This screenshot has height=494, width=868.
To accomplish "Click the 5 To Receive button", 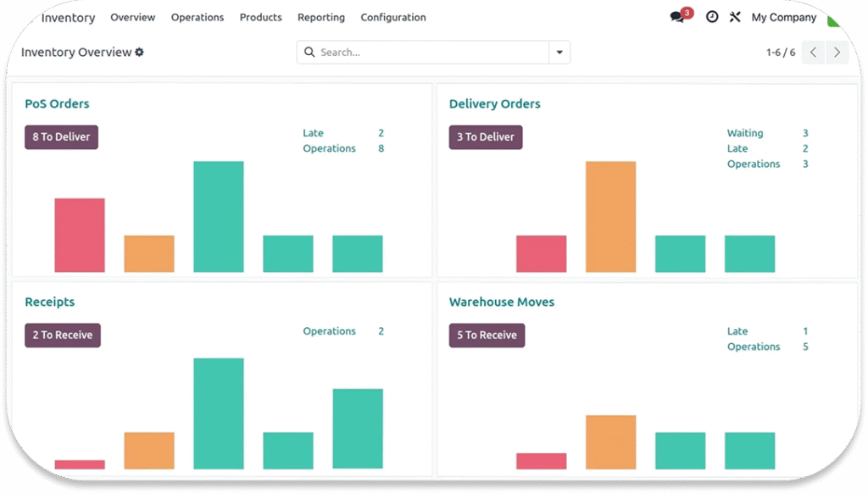I will click(487, 336).
